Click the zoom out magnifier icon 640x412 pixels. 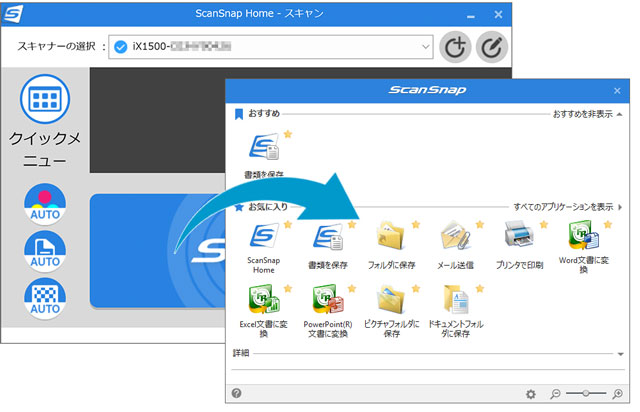pyautogui.click(x=555, y=394)
